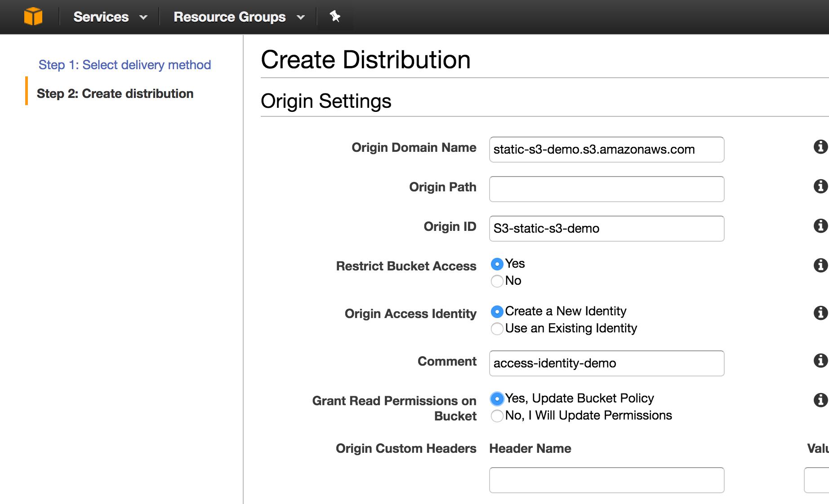Click the Origin Custom Headers label
This screenshot has width=829, height=504.
[x=406, y=448]
